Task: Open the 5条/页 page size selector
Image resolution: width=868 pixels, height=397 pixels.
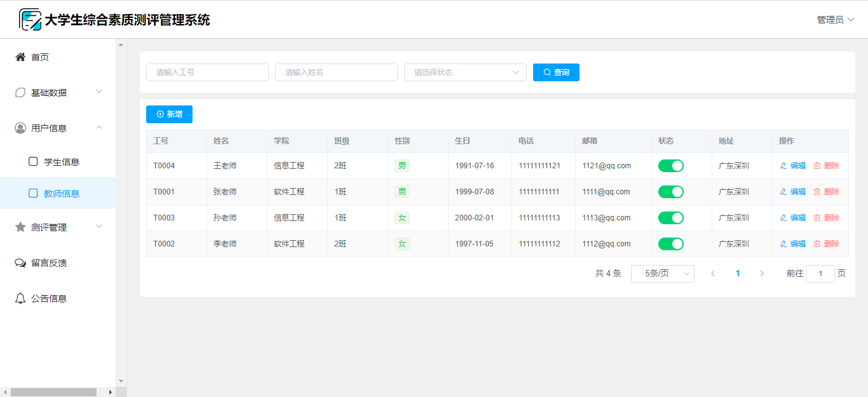Action: coord(662,274)
